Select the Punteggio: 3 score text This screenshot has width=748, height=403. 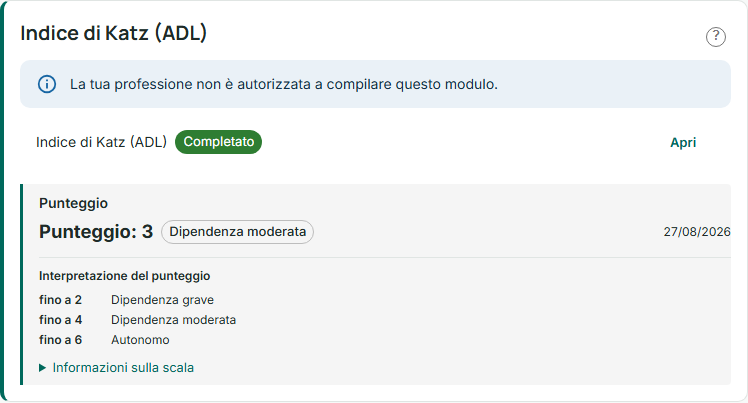point(96,231)
